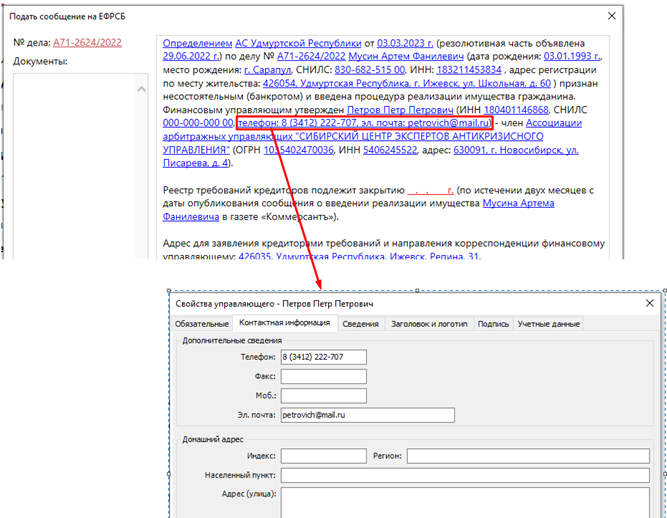The image size is (667, 518).
Task: Select the Контактная информация tab
Action: click(285, 322)
